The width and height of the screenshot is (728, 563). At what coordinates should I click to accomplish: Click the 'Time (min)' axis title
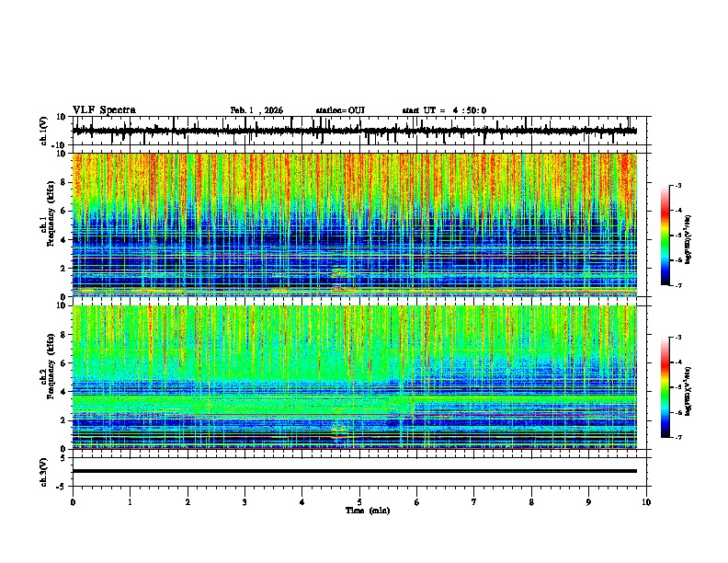[368, 511]
